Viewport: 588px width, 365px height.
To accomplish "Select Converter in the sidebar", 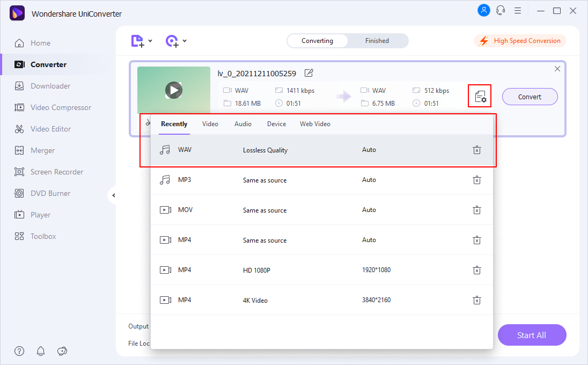I will pos(58,64).
